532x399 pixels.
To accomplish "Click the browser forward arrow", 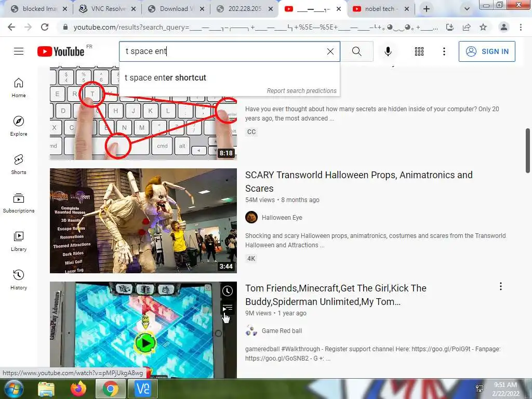I will click(28, 27).
